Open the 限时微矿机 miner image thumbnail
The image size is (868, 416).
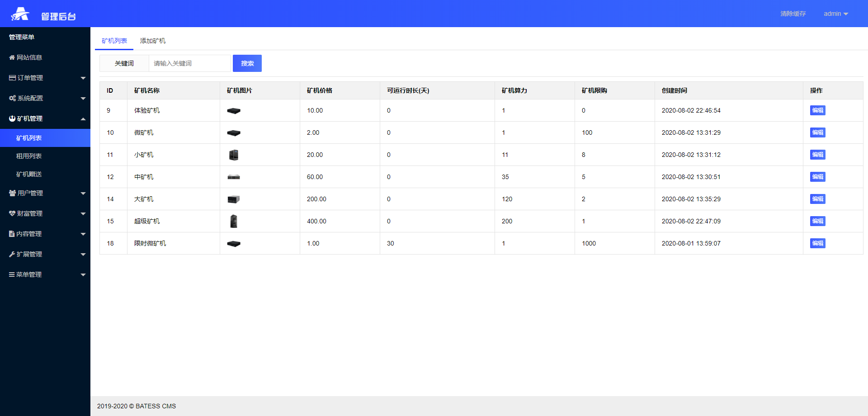(x=234, y=244)
